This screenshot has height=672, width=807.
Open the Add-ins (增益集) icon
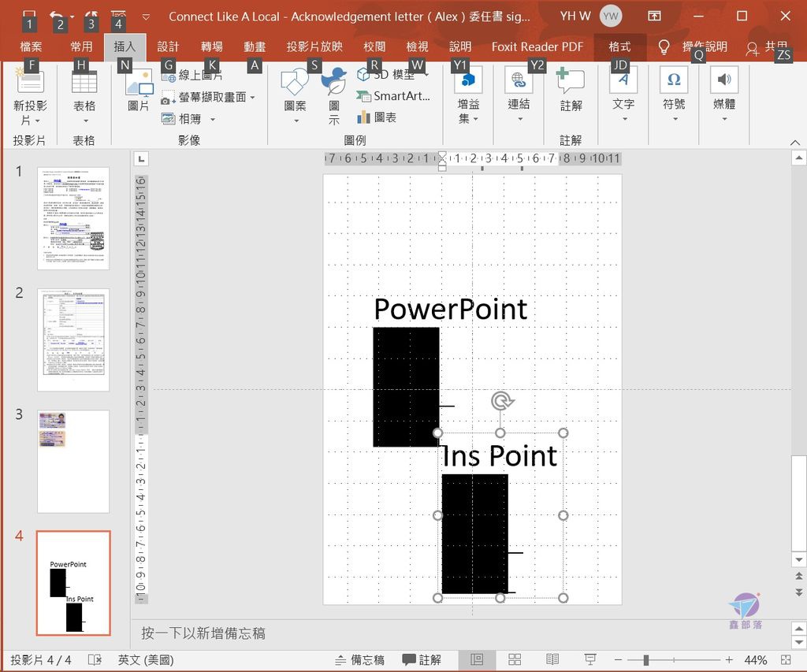(x=468, y=80)
